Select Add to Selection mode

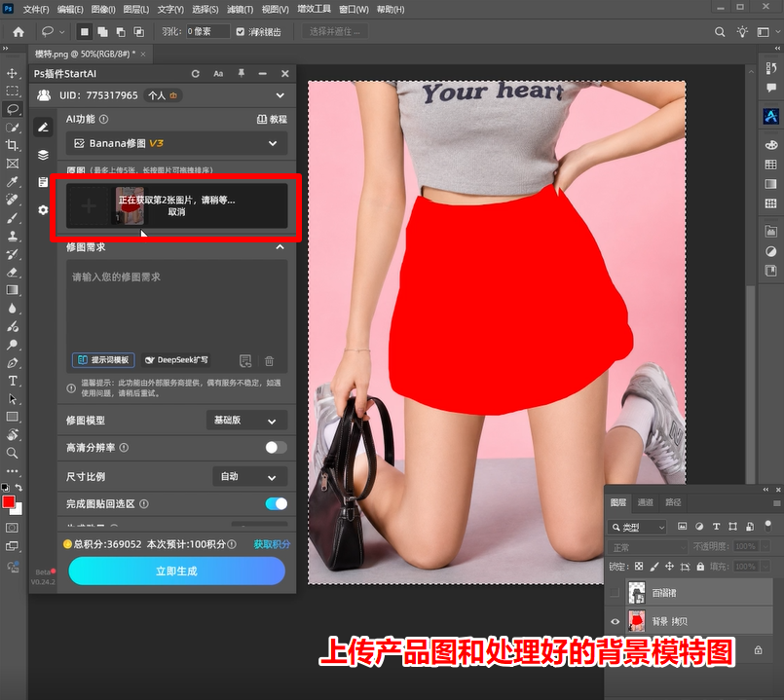(x=102, y=32)
